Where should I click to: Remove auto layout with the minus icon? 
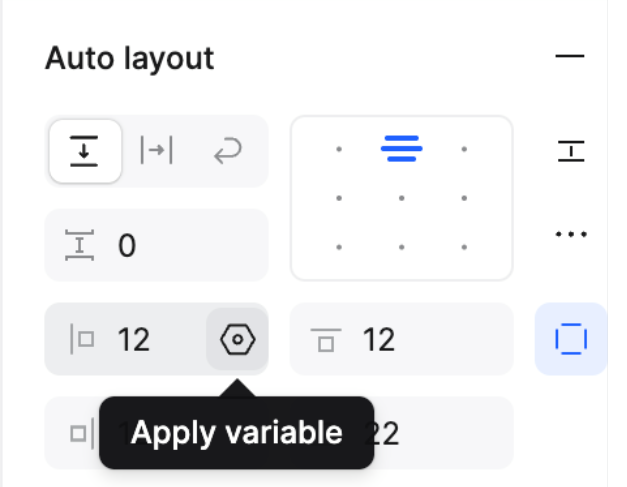[x=570, y=57]
